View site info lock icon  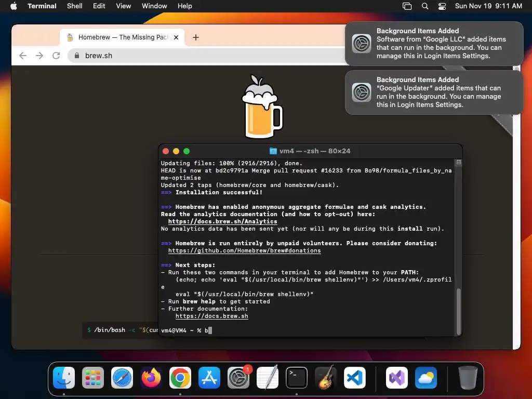[x=77, y=56]
